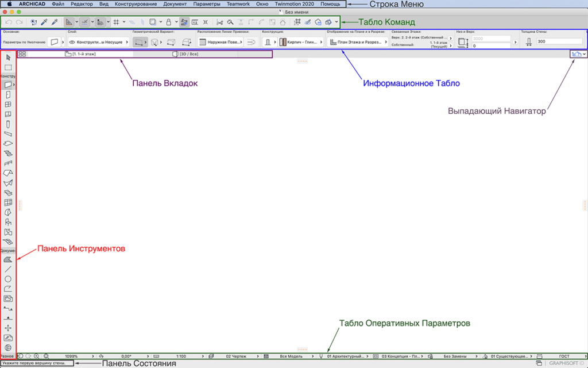
Task: Select the Marquee tool
Action: tap(8, 67)
